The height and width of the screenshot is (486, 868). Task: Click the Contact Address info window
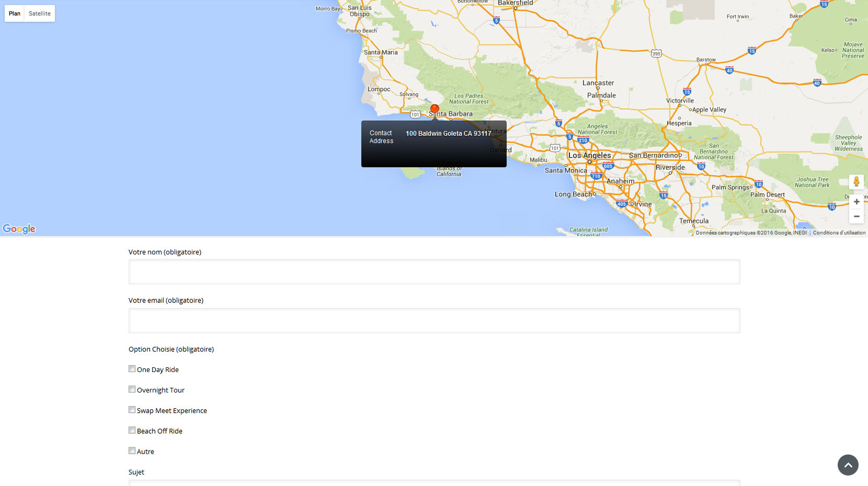pyautogui.click(x=433, y=144)
